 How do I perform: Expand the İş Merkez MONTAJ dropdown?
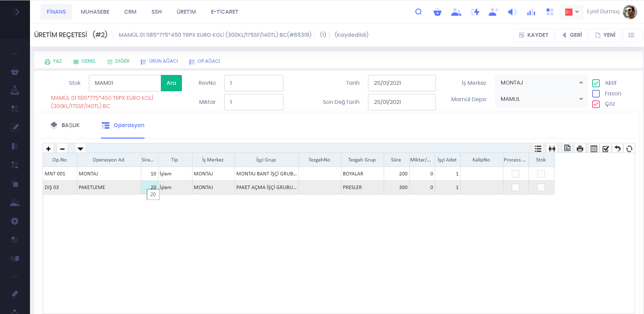click(x=541, y=83)
